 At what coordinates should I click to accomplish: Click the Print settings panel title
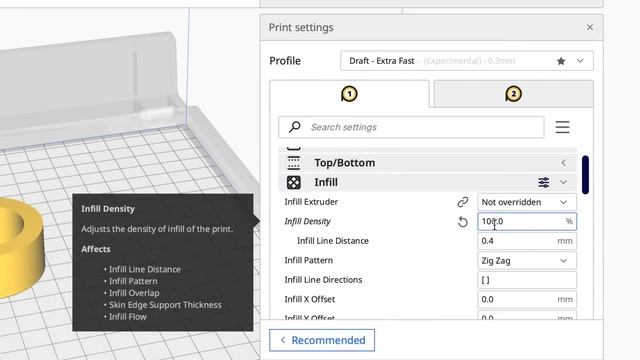pos(301,27)
